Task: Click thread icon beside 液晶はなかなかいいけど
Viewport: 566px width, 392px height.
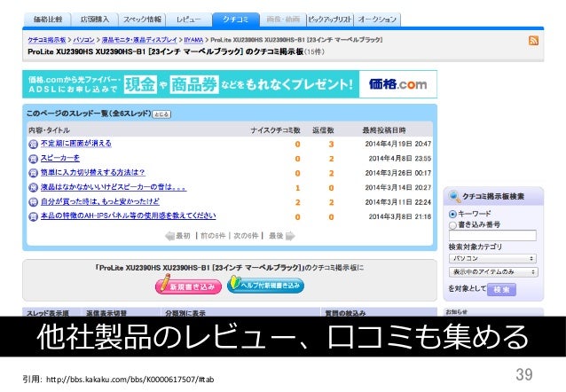Action: (33, 188)
